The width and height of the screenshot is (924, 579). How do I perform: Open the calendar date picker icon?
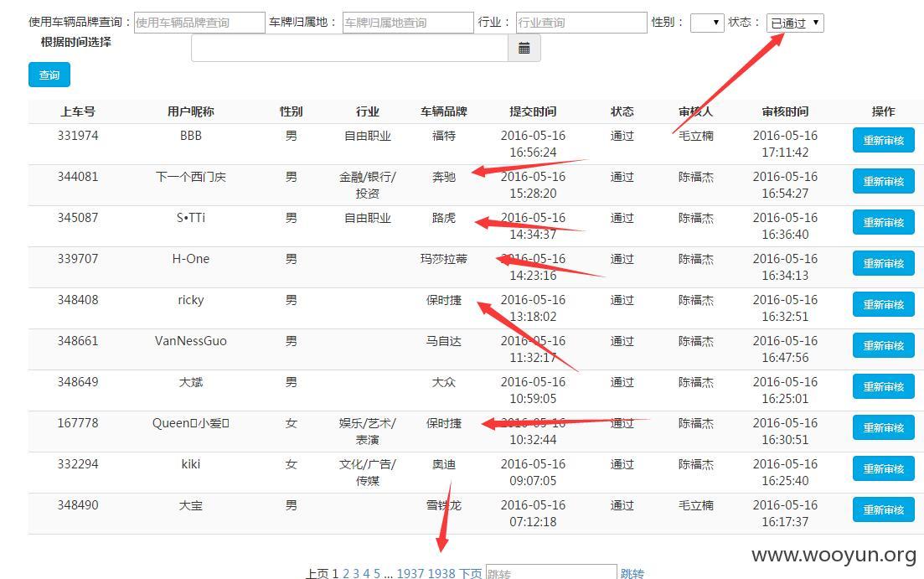(x=524, y=49)
